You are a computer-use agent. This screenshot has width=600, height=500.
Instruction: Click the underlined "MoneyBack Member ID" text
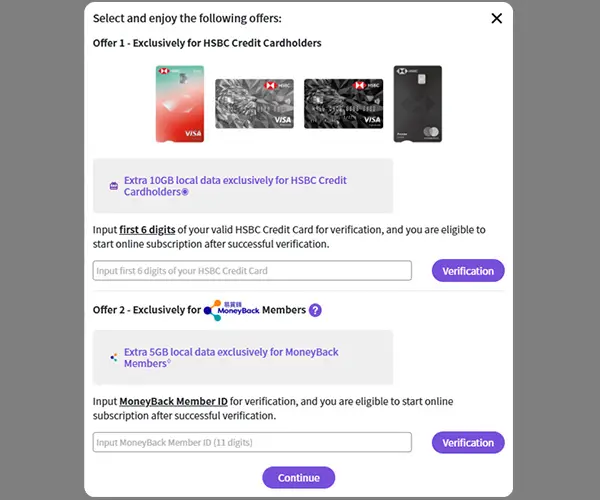(x=181, y=401)
